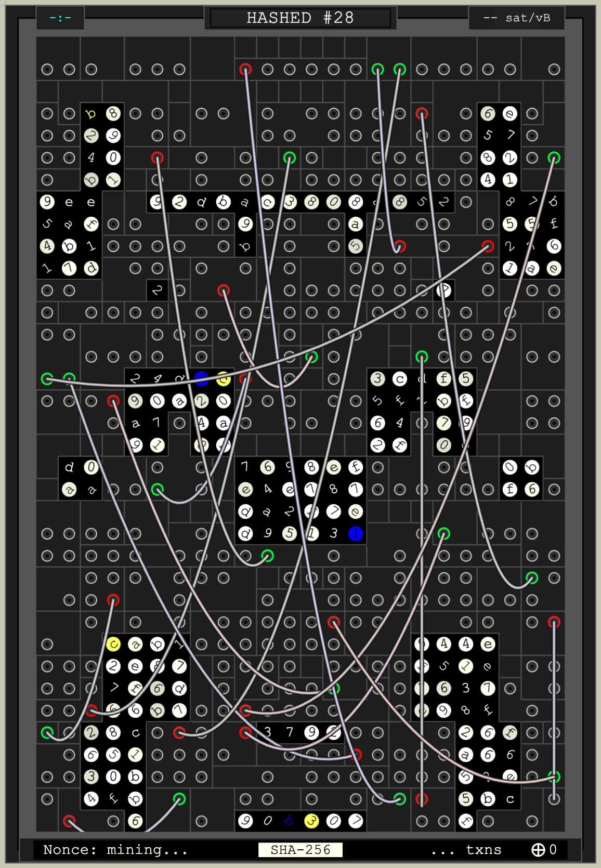Click the yellow '3' circle in bottom hex strip
This screenshot has width=601, height=868.
311,821
